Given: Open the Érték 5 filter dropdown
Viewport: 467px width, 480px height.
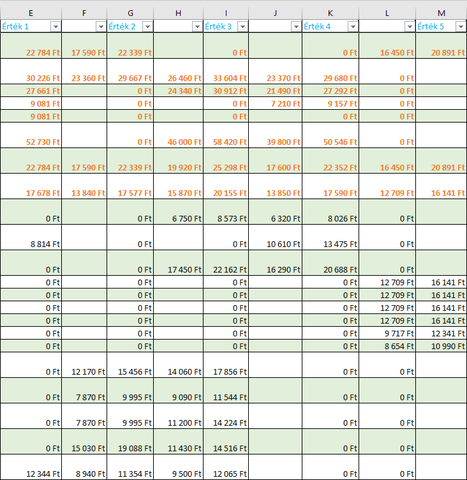Looking at the screenshot, I should (x=461, y=26).
